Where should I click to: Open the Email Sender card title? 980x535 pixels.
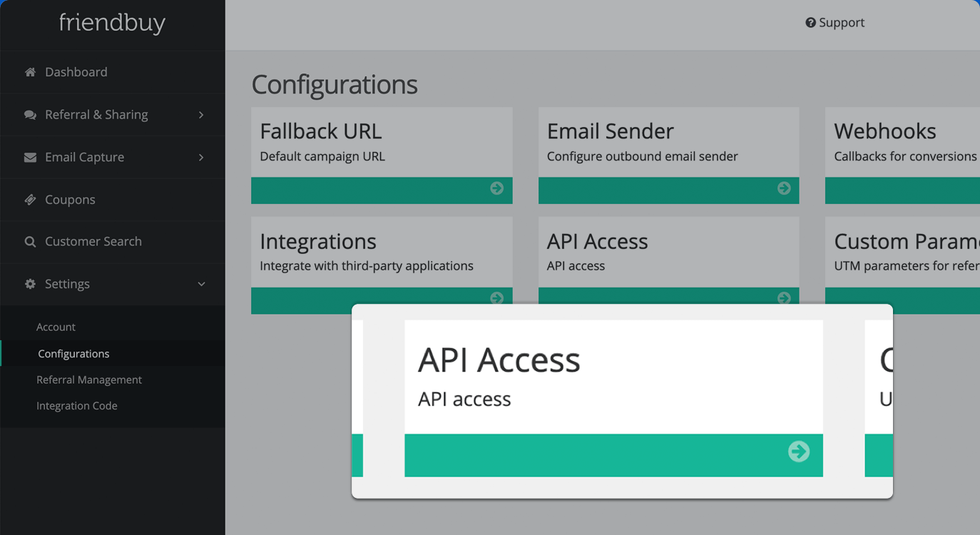click(611, 131)
